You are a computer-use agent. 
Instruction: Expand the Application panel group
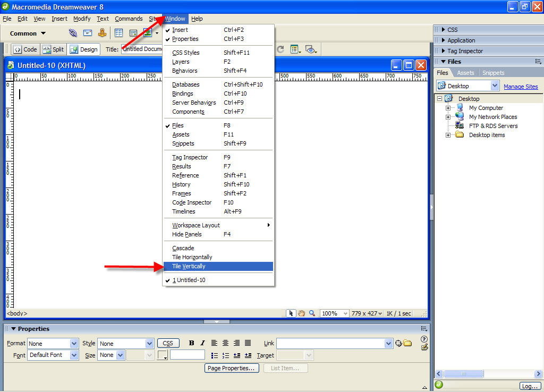click(444, 40)
